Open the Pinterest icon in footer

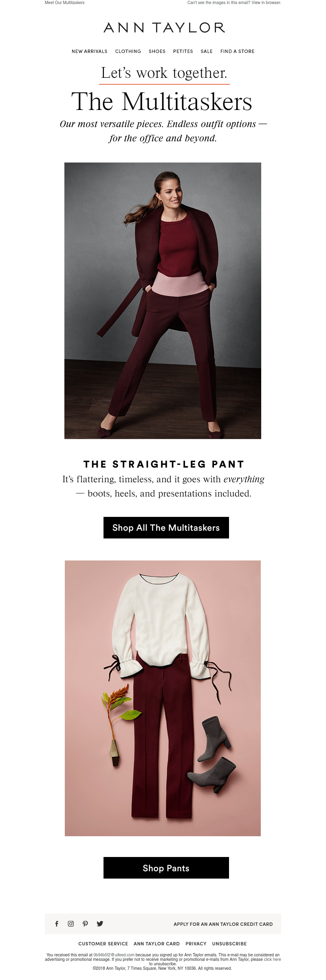[85, 923]
